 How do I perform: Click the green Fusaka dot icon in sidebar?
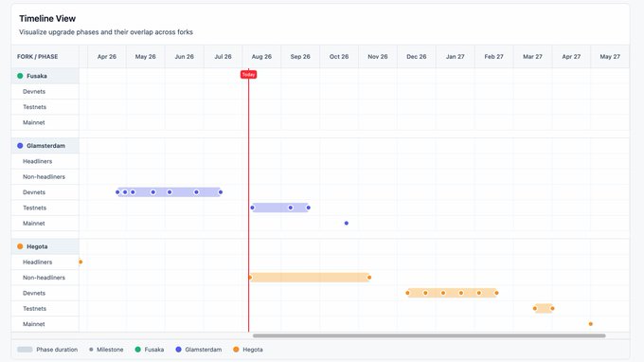(20, 76)
